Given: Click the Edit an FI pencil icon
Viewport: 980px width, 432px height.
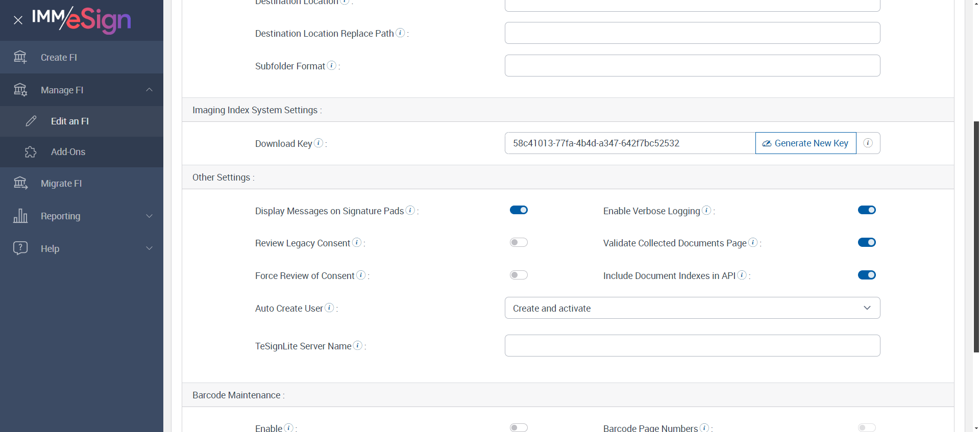Looking at the screenshot, I should [31, 121].
